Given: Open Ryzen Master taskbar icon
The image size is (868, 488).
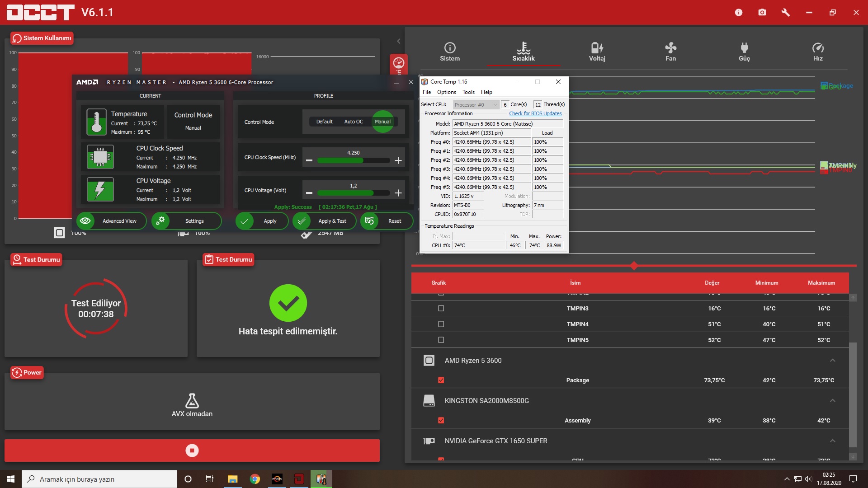Looking at the screenshot, I should point(277,479).
